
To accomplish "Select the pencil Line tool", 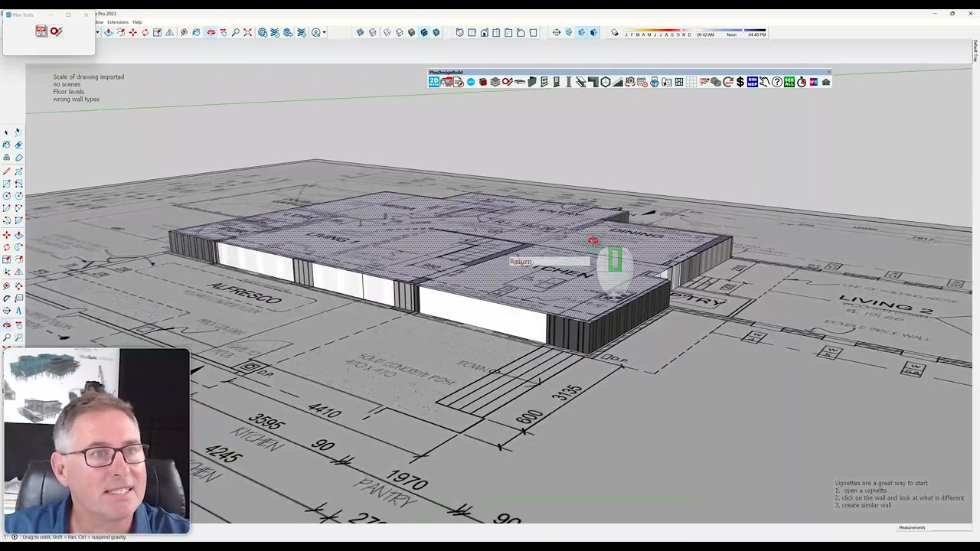I will (6, 171).
